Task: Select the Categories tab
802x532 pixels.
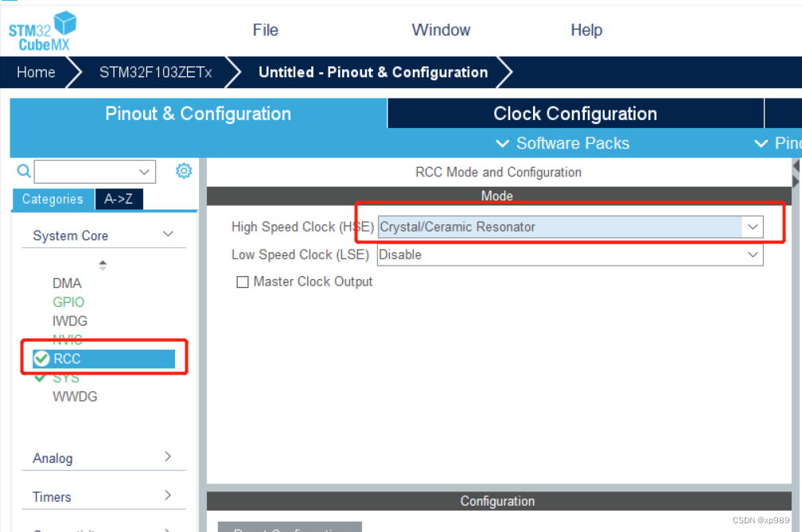Action: click(53, 199)
